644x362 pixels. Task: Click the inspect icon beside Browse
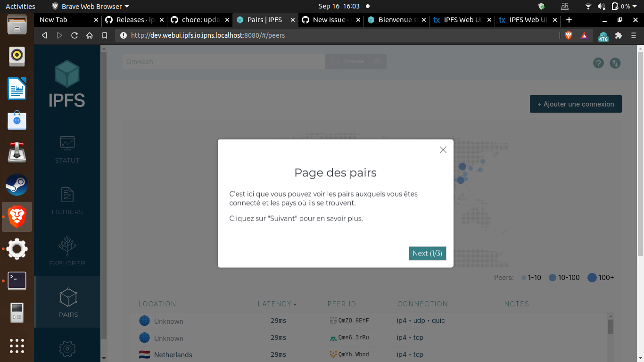(377, 62)
